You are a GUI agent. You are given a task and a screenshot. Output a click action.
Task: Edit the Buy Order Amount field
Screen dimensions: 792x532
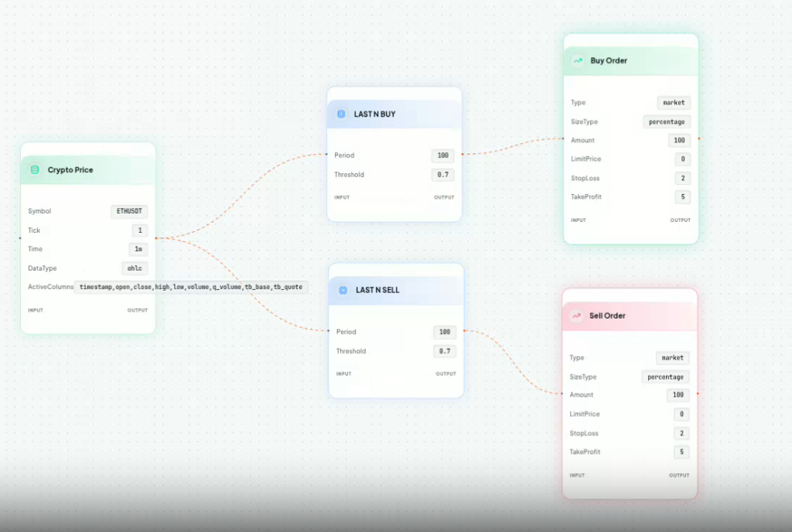pos(679,140)
